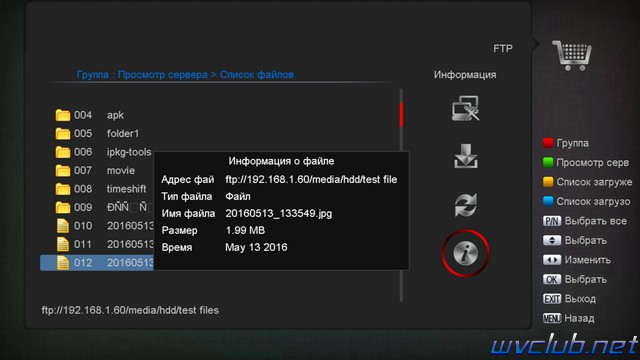Click the download arrow icon
The height and width of the screenshot is (360, 640).
click(x=466, y=156)
